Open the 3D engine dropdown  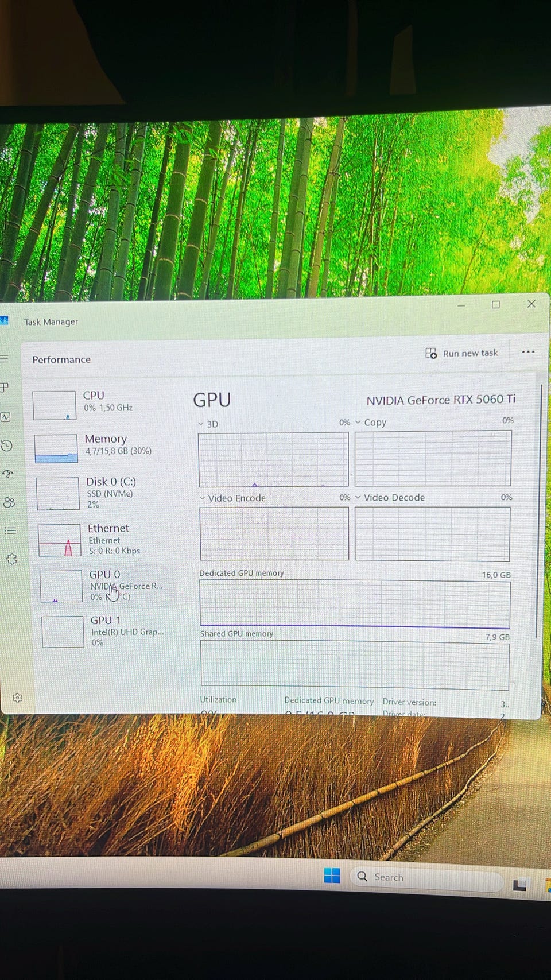pos(208,424)
